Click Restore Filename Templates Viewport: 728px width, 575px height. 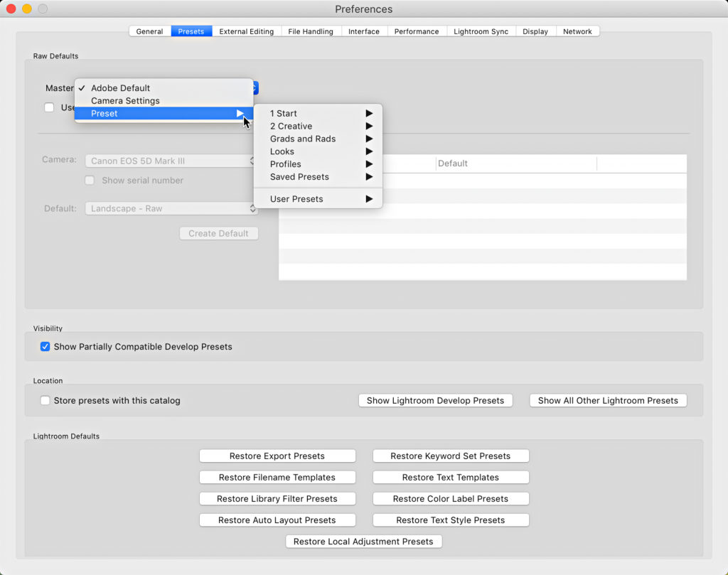pos(277,477)
